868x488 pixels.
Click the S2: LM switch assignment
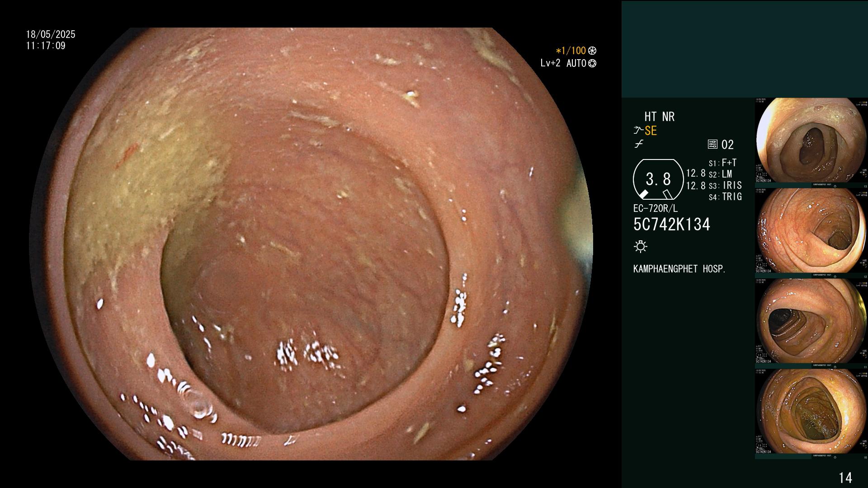[720, 174]
